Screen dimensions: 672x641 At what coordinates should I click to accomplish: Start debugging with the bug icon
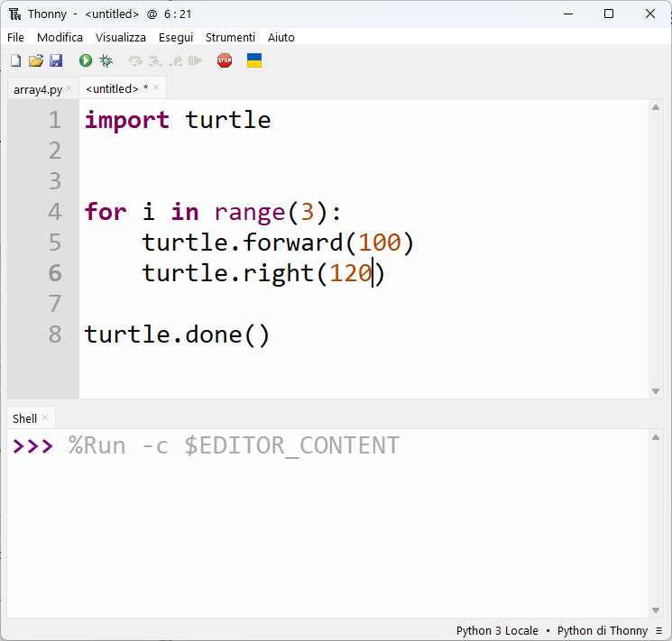point(106,60)
